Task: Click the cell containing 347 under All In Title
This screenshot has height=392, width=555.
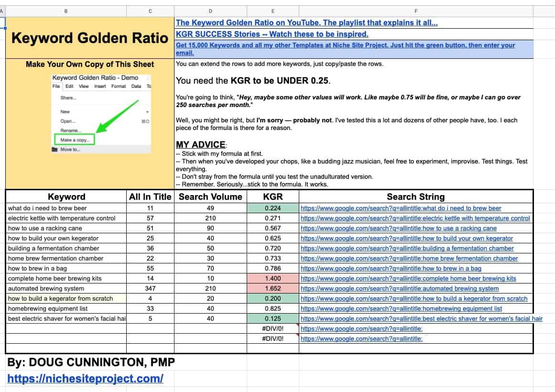Action: 150,288
